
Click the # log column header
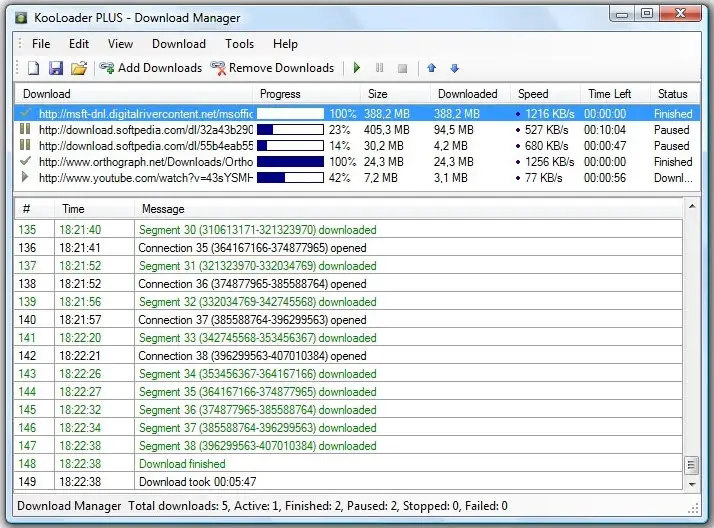click(x=35, y=209)
